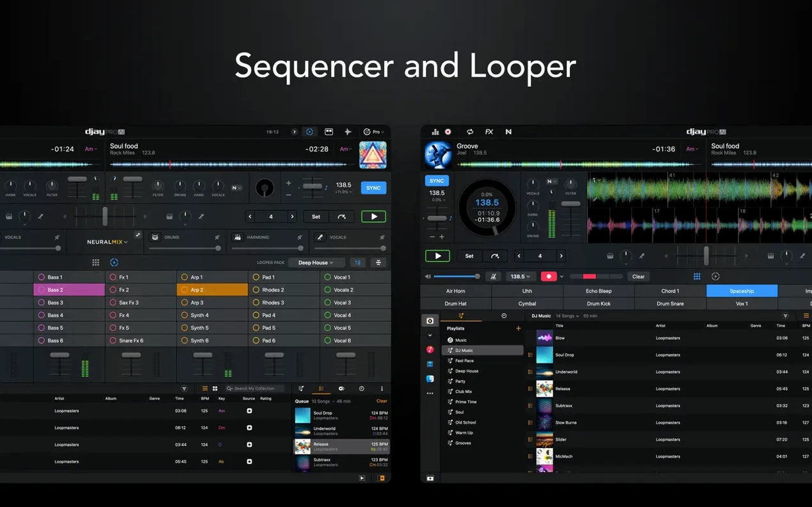Switch to the Queue tab icon above the Queue
This screenshot has width=812, height=507.
(321, 388)
